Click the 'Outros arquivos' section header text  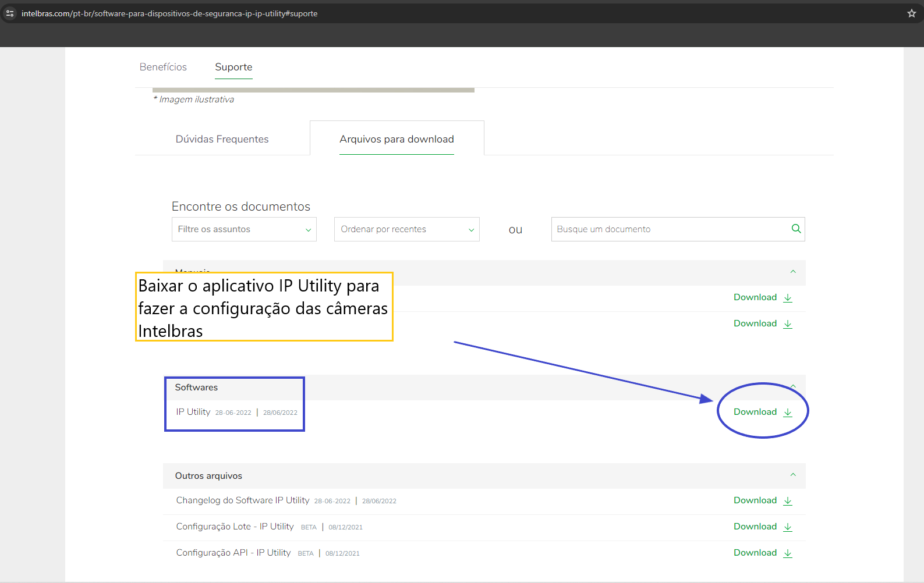208,476
